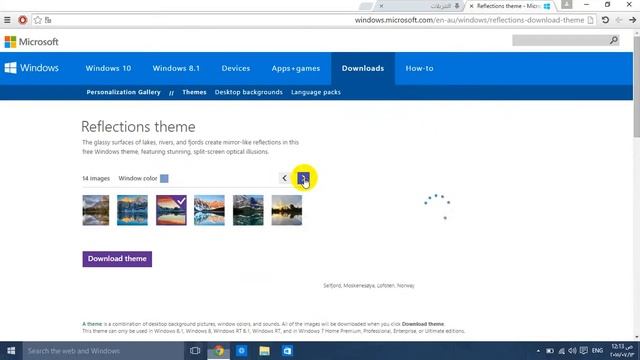The height and width of the screenshot is (360, 640).
Task: Show hidden system tray icons
Action: pos(538,351)
